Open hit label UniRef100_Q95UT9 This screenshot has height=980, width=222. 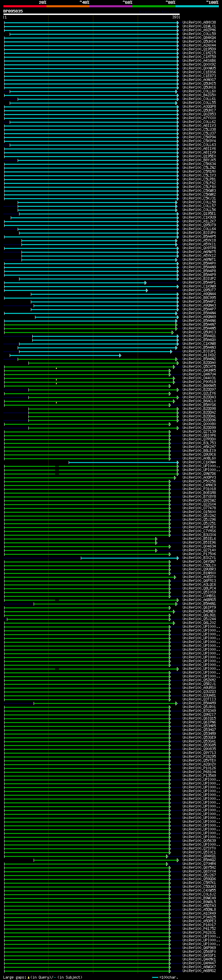coord(199,225)
